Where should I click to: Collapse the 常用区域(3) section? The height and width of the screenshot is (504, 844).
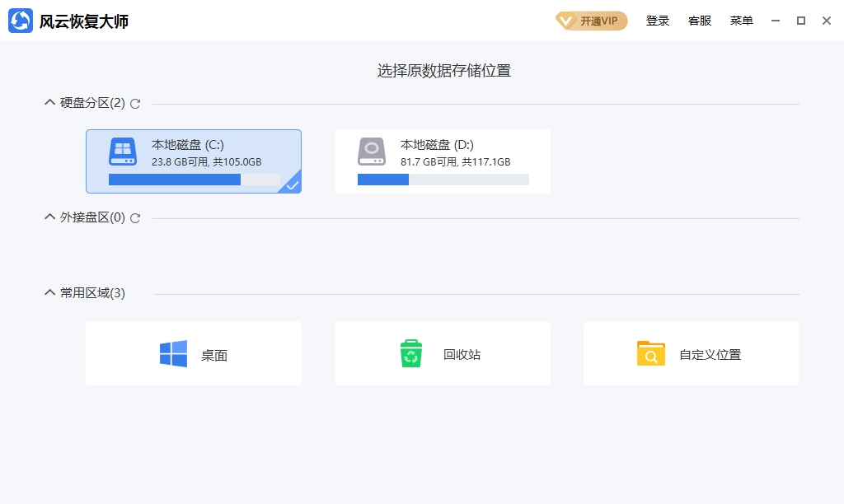[x=49, y=292]
